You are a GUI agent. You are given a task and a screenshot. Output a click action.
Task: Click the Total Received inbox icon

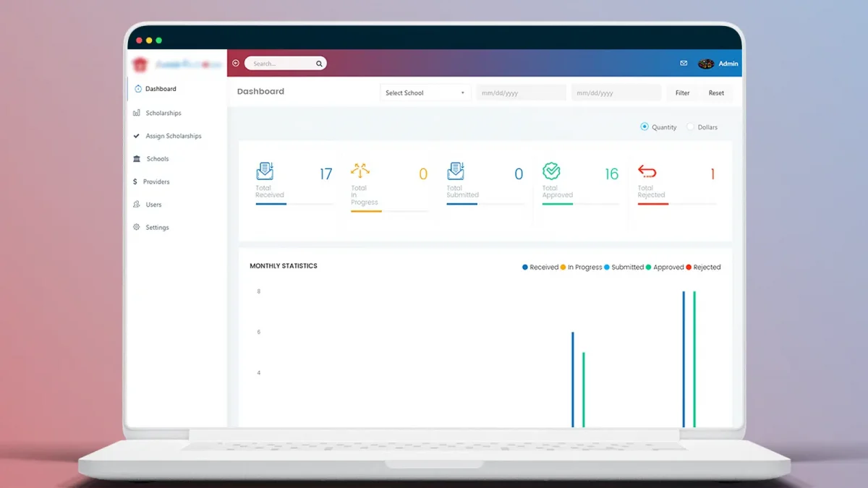265,171
